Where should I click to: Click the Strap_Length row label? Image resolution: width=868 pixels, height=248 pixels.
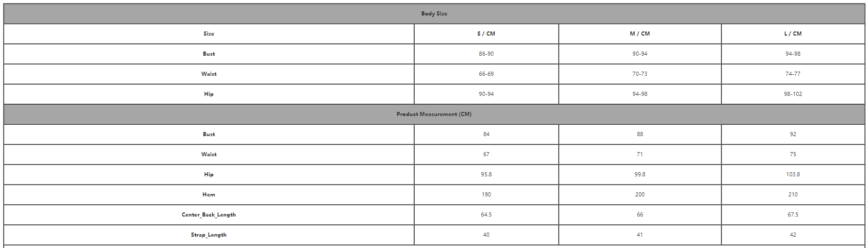[209, 235]
